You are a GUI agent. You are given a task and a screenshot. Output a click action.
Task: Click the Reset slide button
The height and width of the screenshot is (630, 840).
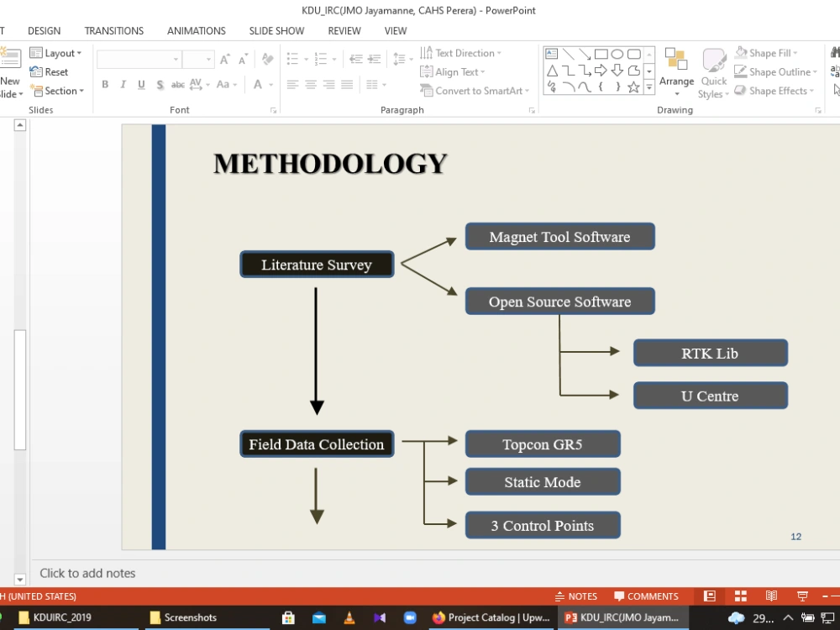pos(49,71)
